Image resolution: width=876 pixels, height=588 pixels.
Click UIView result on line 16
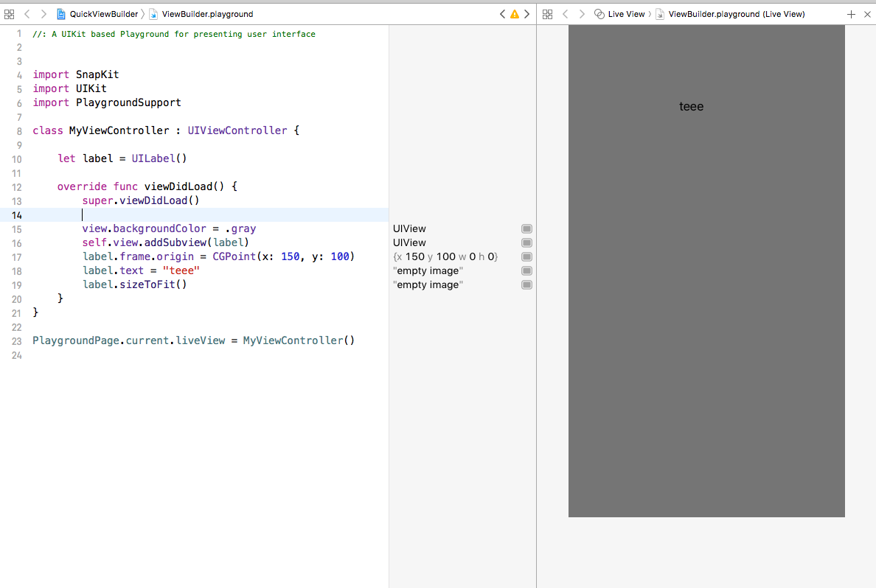(x=409, y=243)
